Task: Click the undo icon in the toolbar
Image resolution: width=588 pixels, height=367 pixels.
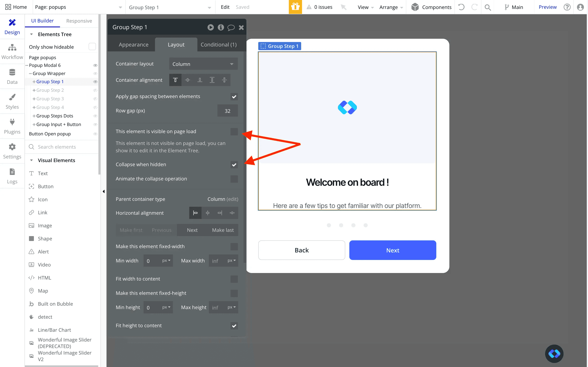Action: coord(461,7)
